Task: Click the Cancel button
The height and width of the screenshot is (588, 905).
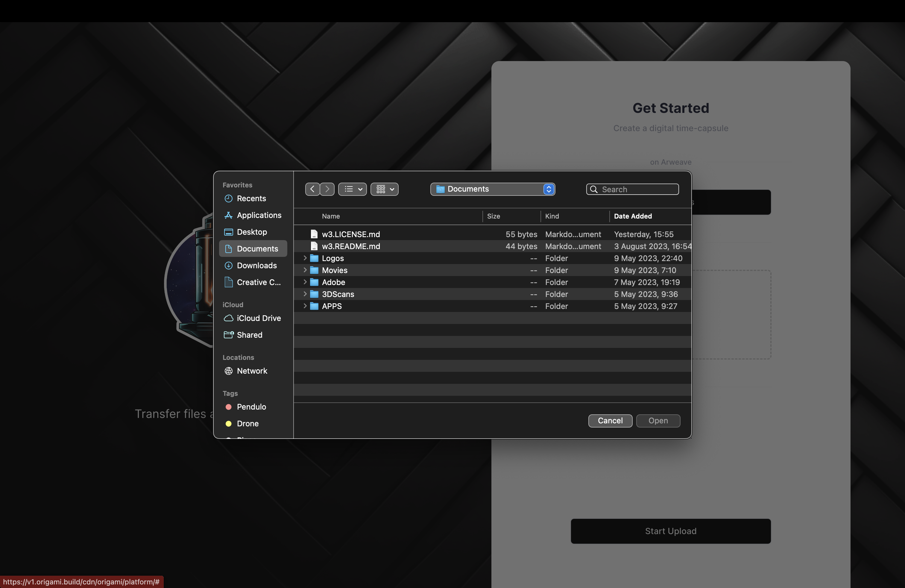Action: coord(610,421)
